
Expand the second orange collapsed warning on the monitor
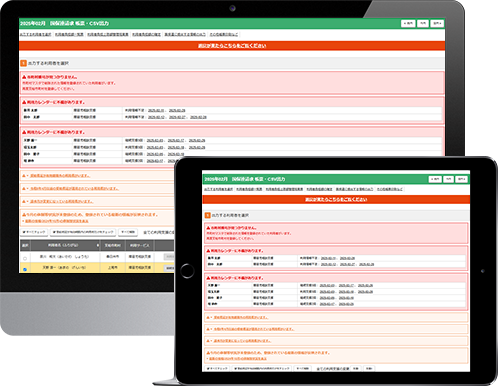coord(74,188)
